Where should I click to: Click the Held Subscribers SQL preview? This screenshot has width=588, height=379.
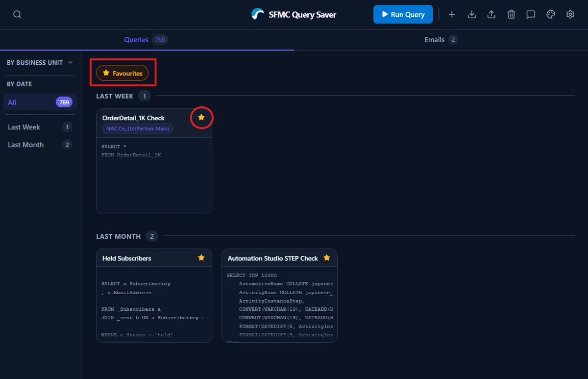(x=154, y=304)
